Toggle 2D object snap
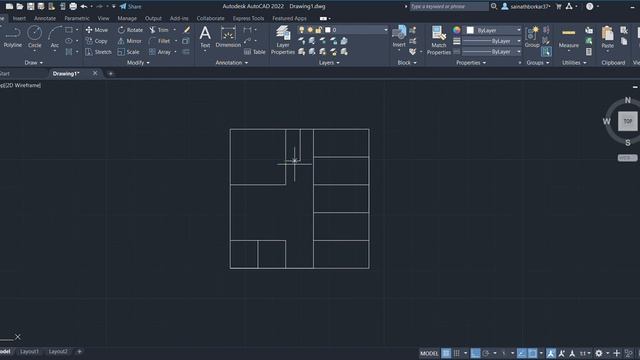The height and width of the screenshot is (360, 640). pos(532,353)
